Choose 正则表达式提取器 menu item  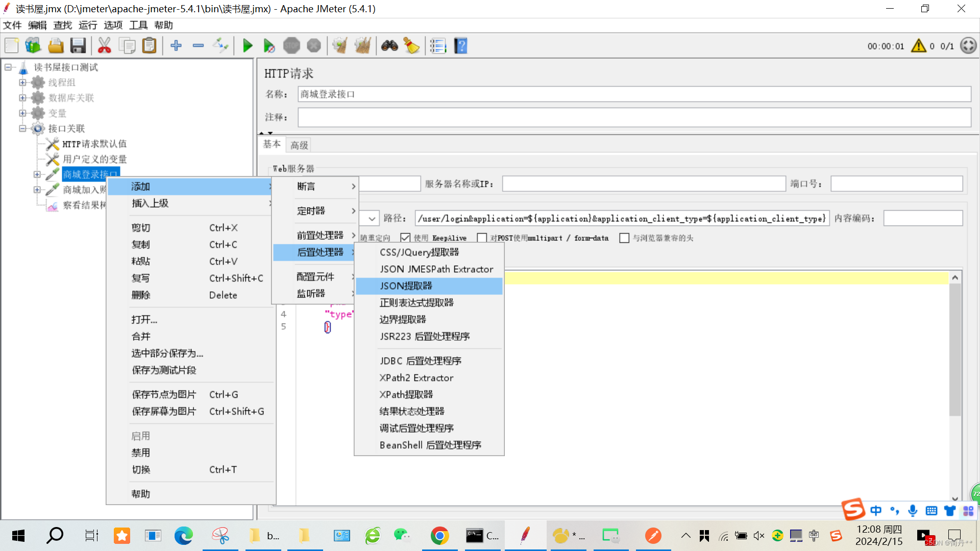pyautogui.click(x=429, y=303)
